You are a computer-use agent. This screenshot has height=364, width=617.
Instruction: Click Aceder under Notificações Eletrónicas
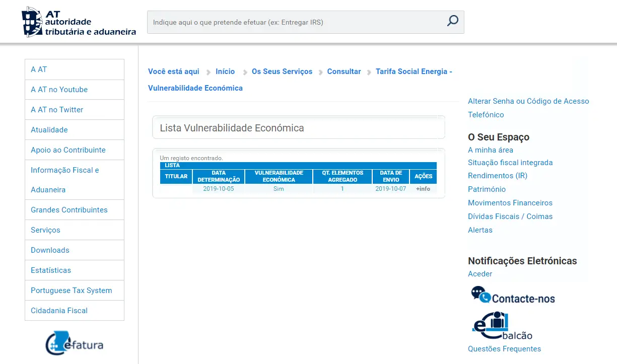tap(480, 274)
